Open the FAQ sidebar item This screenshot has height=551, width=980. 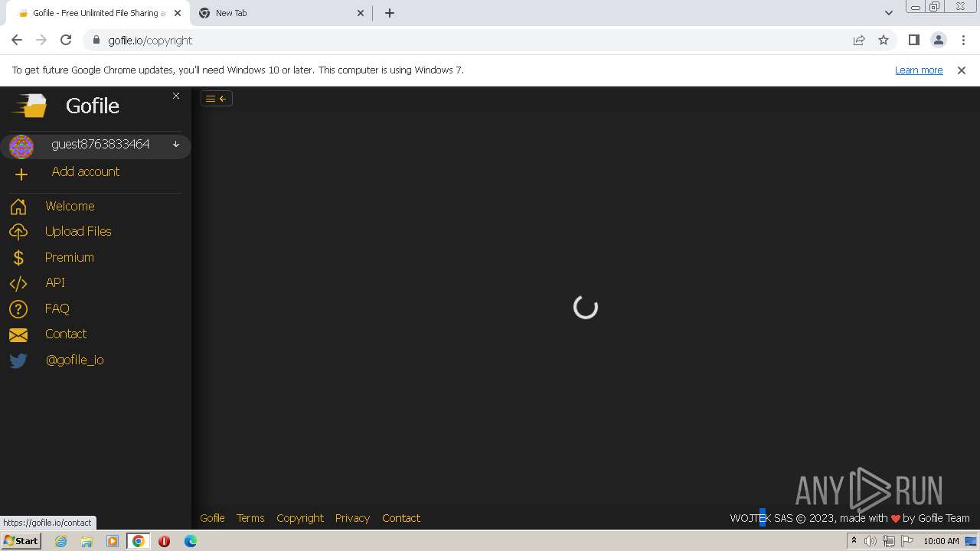click(57, 308)
